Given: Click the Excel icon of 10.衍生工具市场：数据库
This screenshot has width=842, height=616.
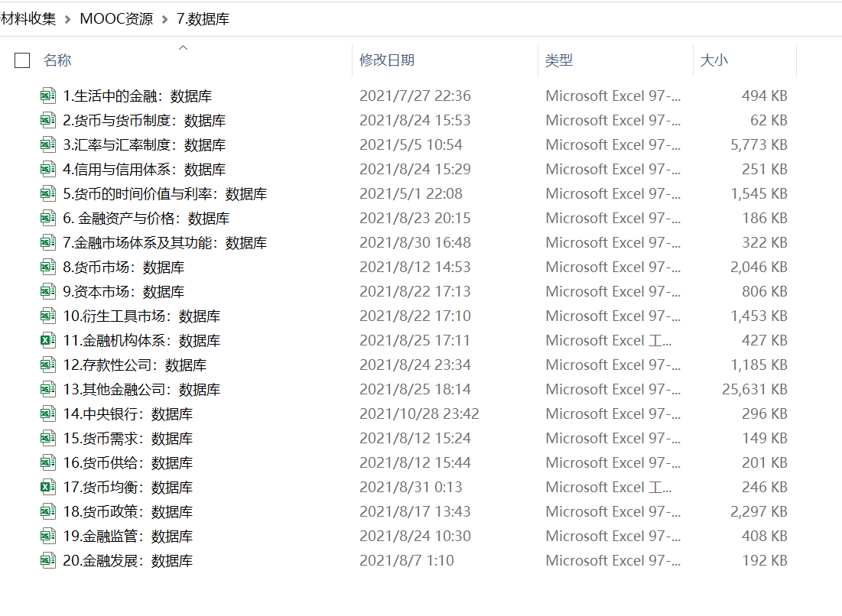Looking at the screenshot, I should (47, 316).
